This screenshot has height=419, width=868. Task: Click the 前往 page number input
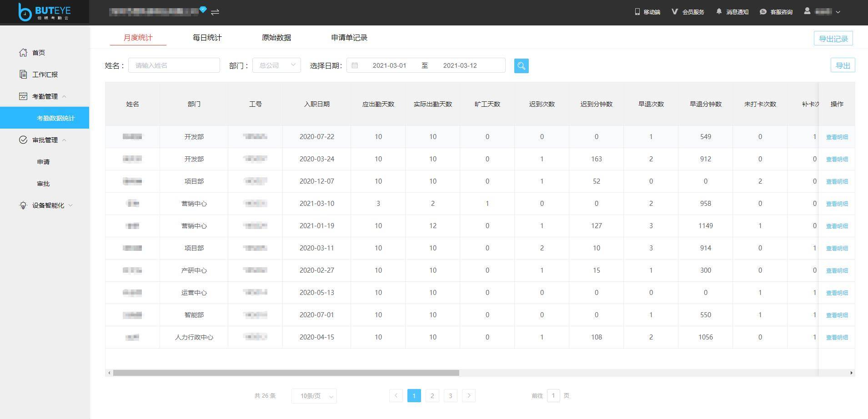coord(553,396)
